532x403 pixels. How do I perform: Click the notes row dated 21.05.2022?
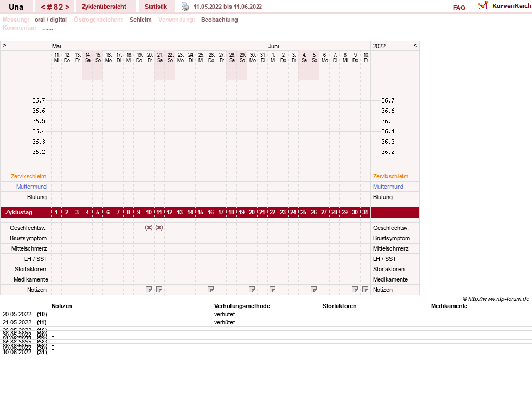tap(266, 322)
